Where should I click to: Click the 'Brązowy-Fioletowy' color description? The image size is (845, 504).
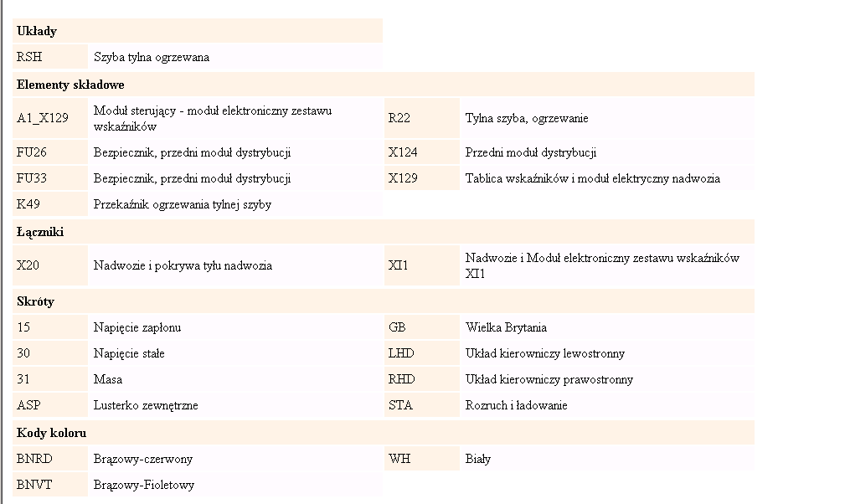pyautogui.click(x=144, y=485)
